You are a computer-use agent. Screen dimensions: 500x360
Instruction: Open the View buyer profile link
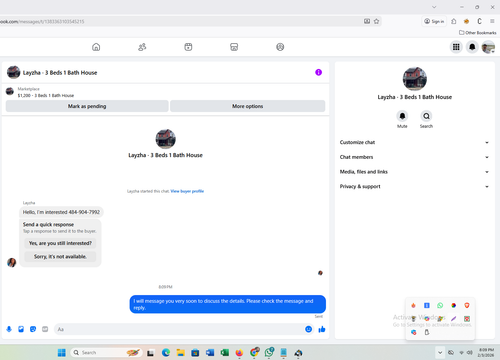pos(187,191)
